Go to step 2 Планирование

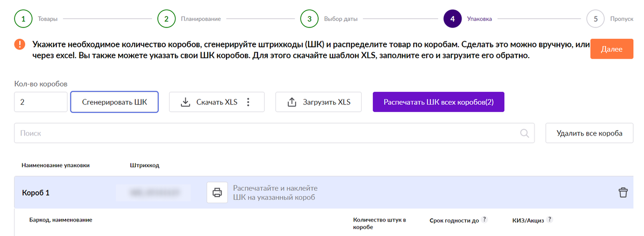(x=166, y=18)
